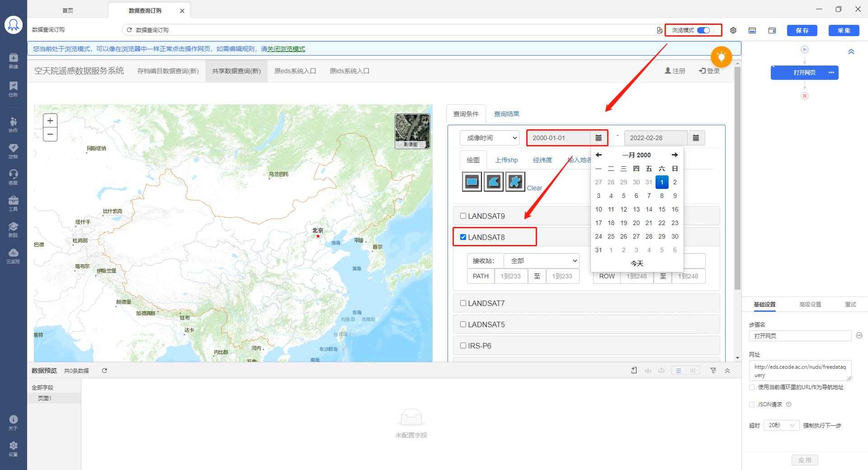Viewport: 868px width, 470px height.
Task: Enable the JSON请求 checkbox
Action: [752, 404]
